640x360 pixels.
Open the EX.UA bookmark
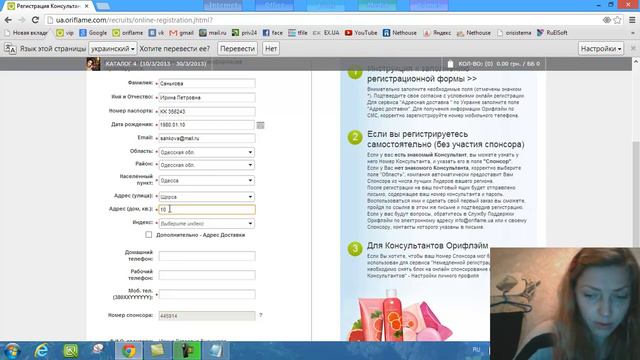[x=326, y=33]
